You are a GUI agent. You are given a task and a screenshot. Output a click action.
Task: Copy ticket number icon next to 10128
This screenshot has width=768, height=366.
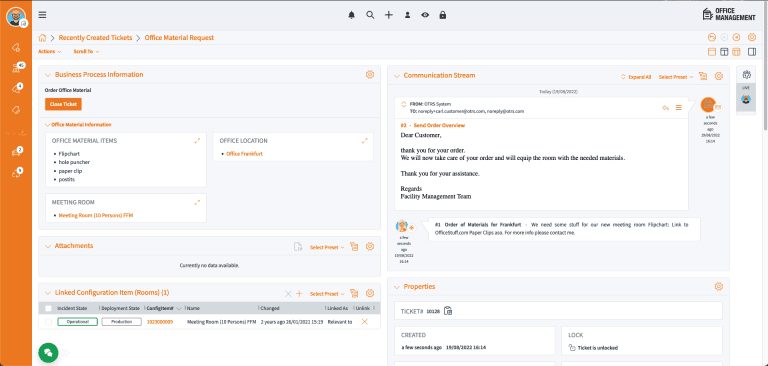click(448, 311)
